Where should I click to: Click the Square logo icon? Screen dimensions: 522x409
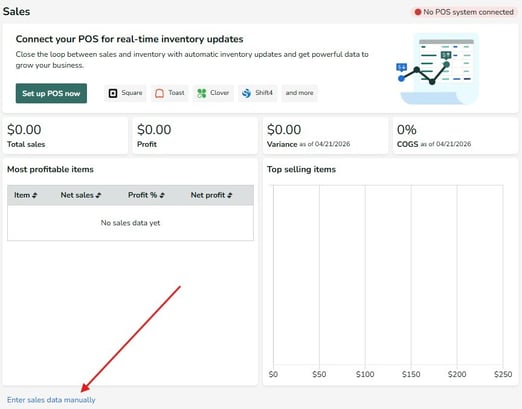coord(113,93)
